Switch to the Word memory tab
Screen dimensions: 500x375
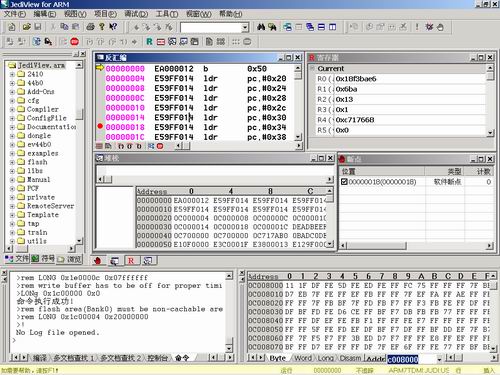click(x=303, y=358)
